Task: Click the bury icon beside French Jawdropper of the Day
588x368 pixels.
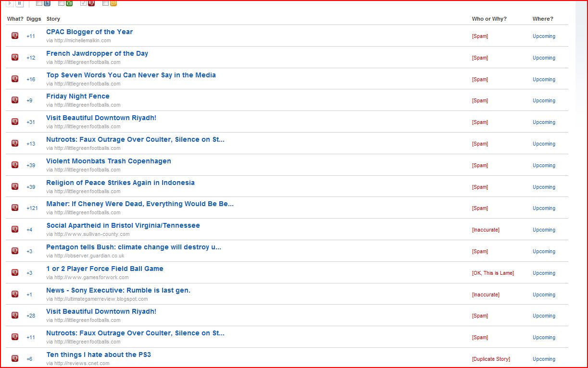Action: click(x=15, y=57)
